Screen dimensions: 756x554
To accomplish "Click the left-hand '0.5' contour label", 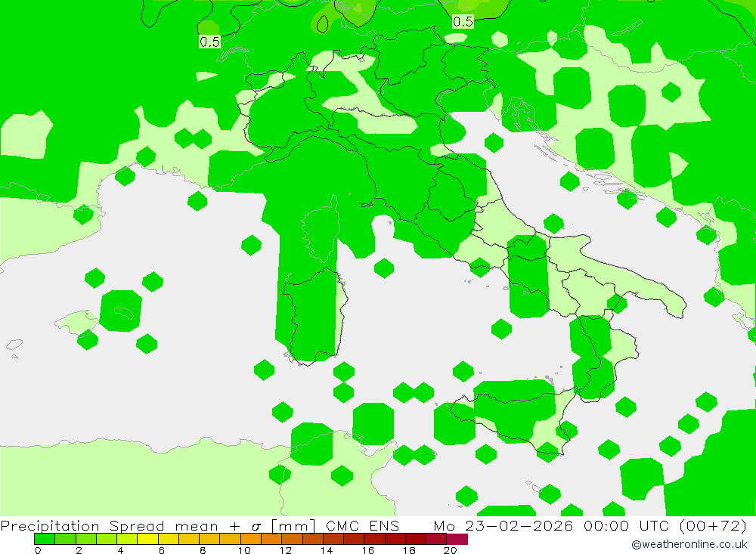I will click(209, 42).
